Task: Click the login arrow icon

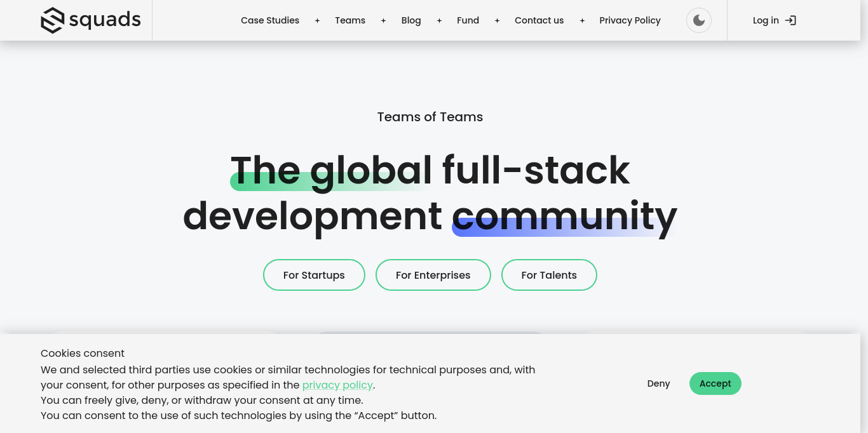Action: (x=790, y=20)
